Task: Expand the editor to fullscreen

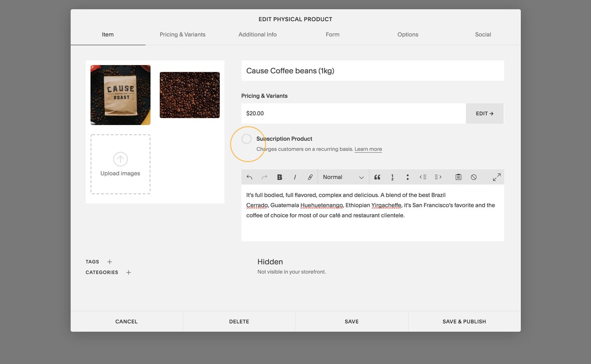Action: 496,177
